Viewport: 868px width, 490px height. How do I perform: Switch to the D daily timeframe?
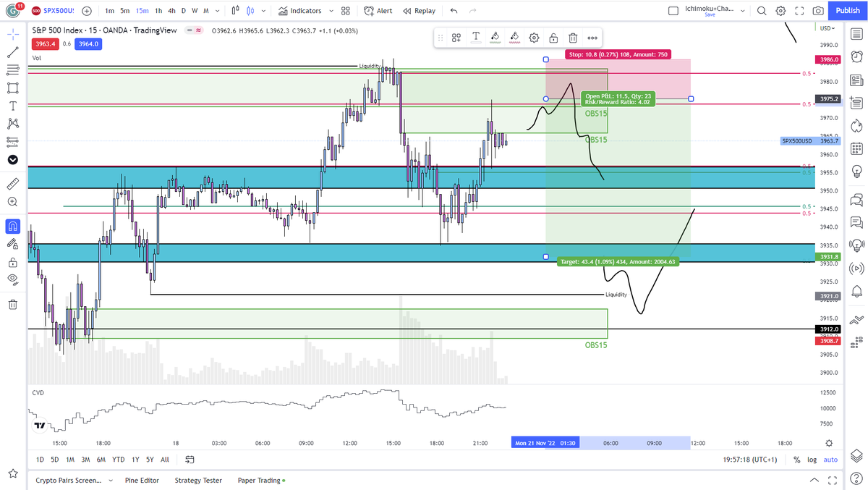pos(184,11)
